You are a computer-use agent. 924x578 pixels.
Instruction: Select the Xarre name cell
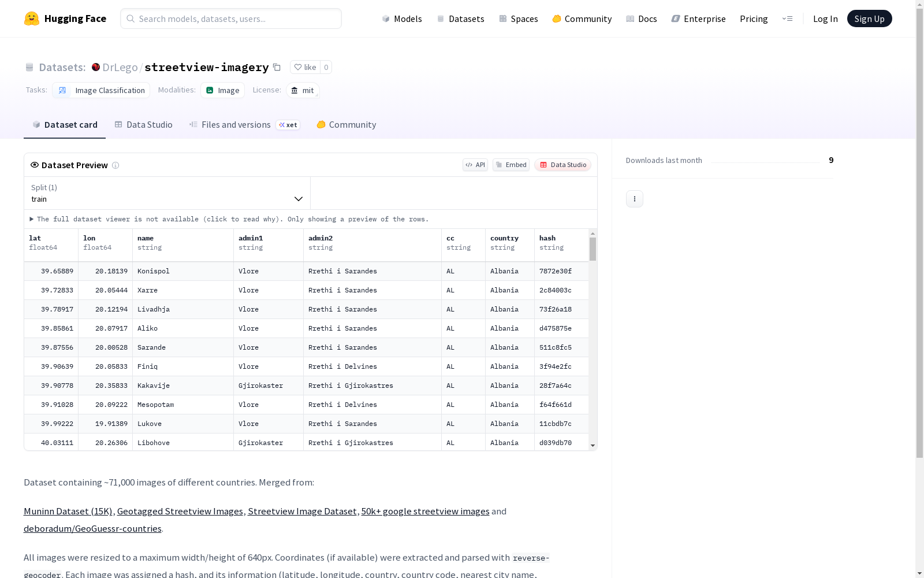[x=183, y=290]
